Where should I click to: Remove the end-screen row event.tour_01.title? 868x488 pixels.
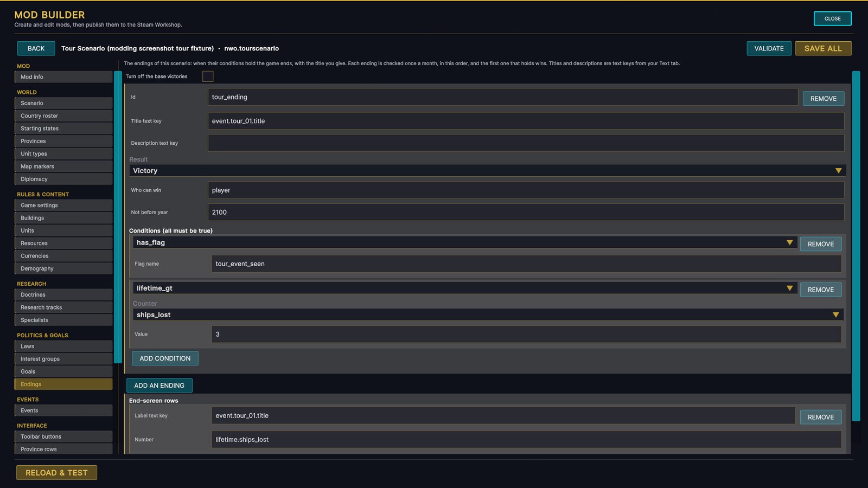coord(820,417)
